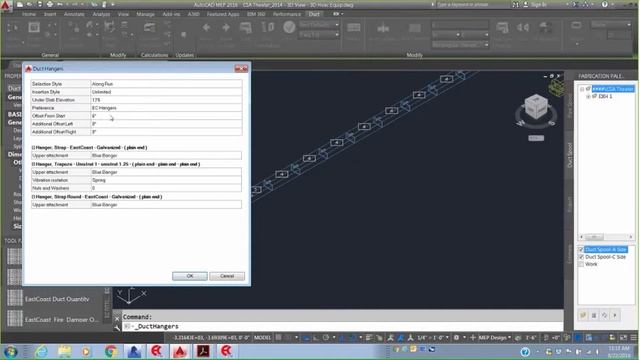Select the EastCoast Fire Damper tool
Viewport: 640px width, 360px height.
click(x=53, y=319)
